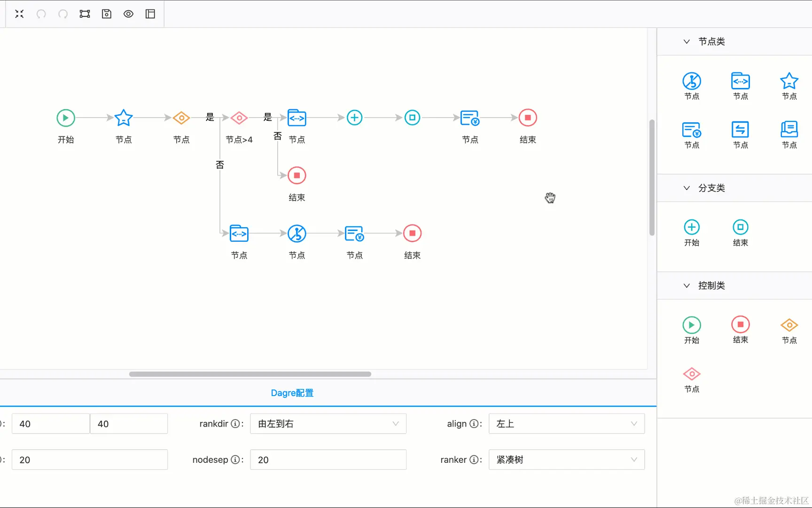This screenshot has width=812, height=508.
Task: Select the pink diamond 节点>4 on canvas
Action: tap(239, 118)
